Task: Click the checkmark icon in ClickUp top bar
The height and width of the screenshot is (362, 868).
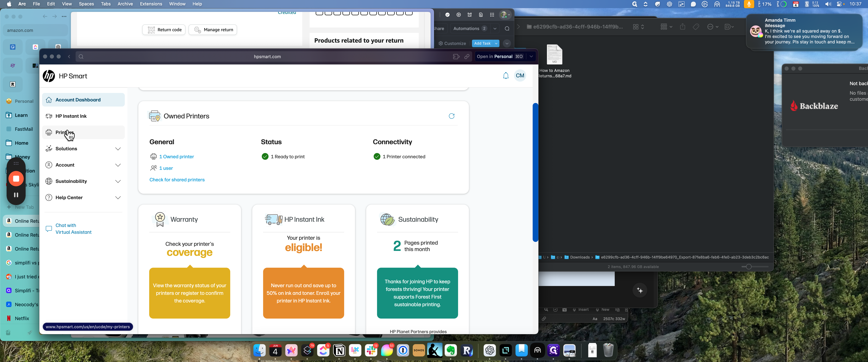Action: [447, 15]
